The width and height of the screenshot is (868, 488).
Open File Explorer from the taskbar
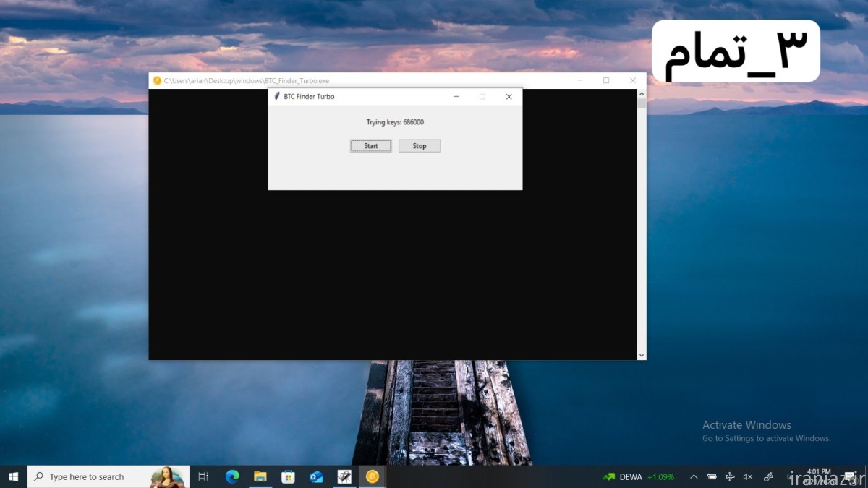click(260, 476)
